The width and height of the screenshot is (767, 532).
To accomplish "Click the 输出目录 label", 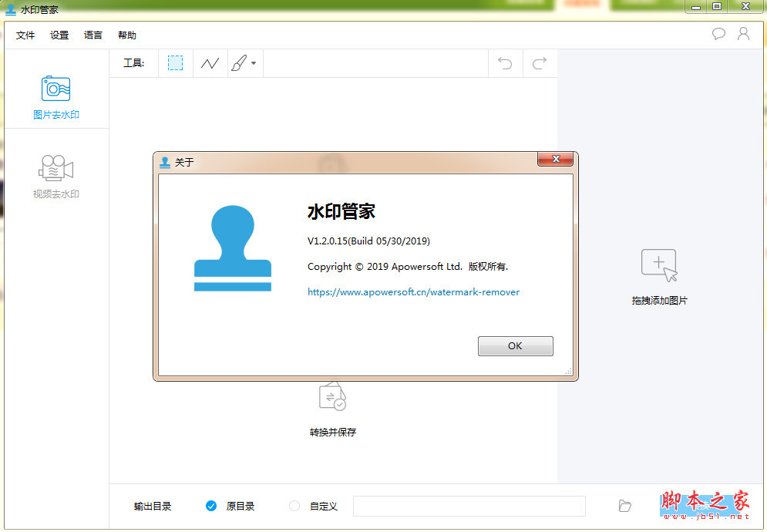I will click(153, 506).
